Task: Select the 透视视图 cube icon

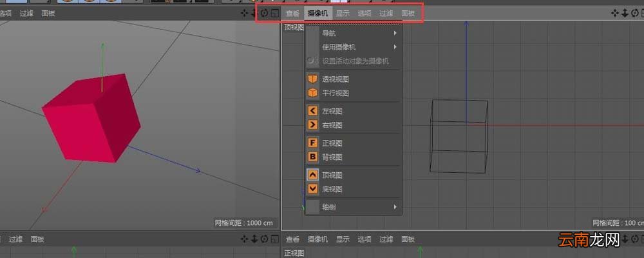Action: [313, 79]
